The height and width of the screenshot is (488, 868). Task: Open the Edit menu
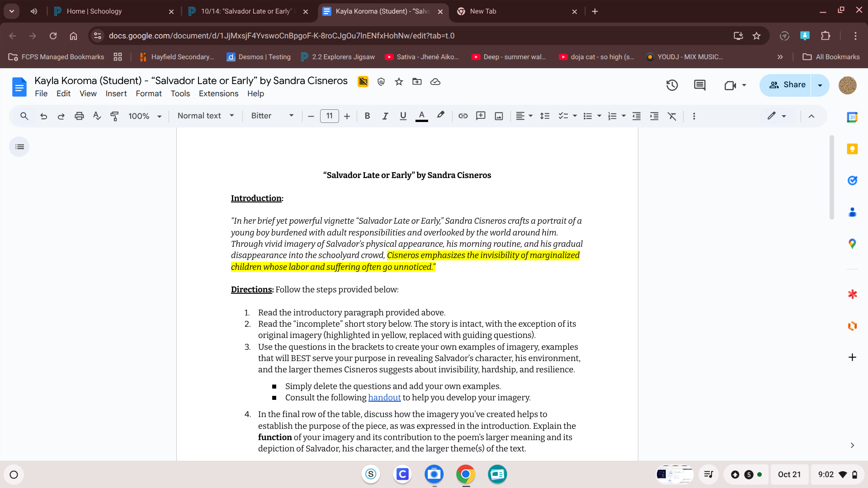point(63,94)
